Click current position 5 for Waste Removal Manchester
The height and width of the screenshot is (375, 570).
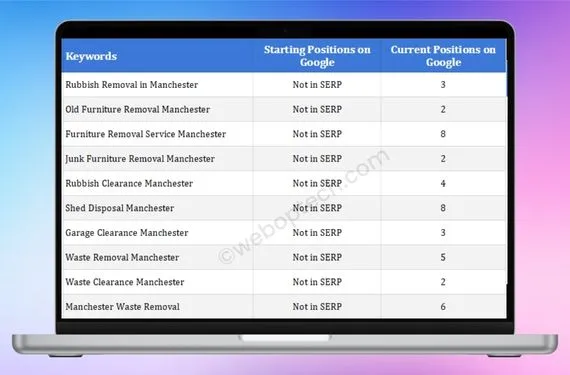[443, 258]
